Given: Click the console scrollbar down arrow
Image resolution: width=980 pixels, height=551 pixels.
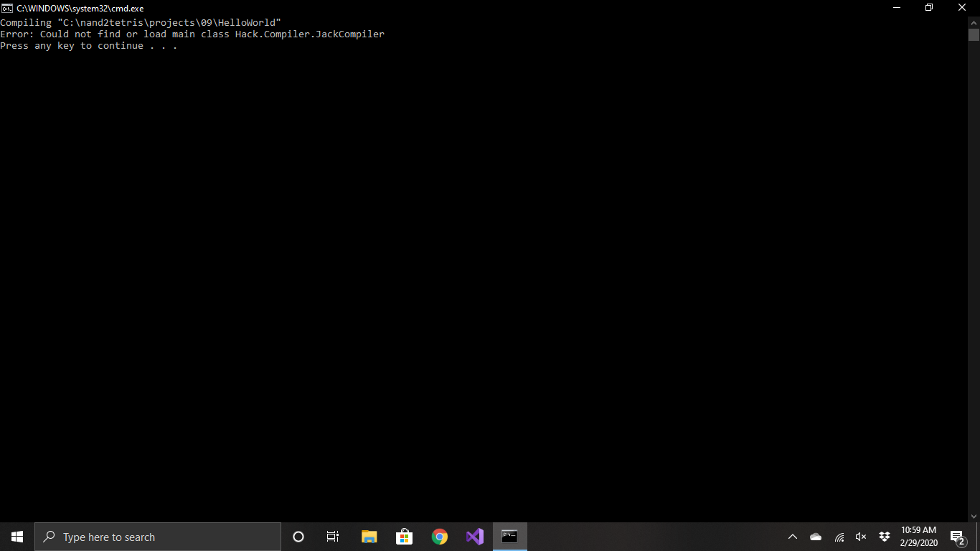Looking at the screenshot, I should (974, 516).
